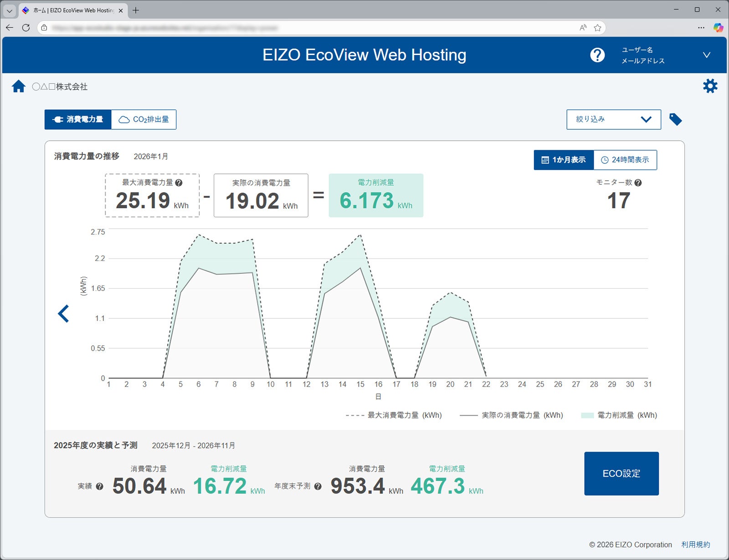
Task: Click the 年度末予測 help icon
Action: [x=317, y=486]
